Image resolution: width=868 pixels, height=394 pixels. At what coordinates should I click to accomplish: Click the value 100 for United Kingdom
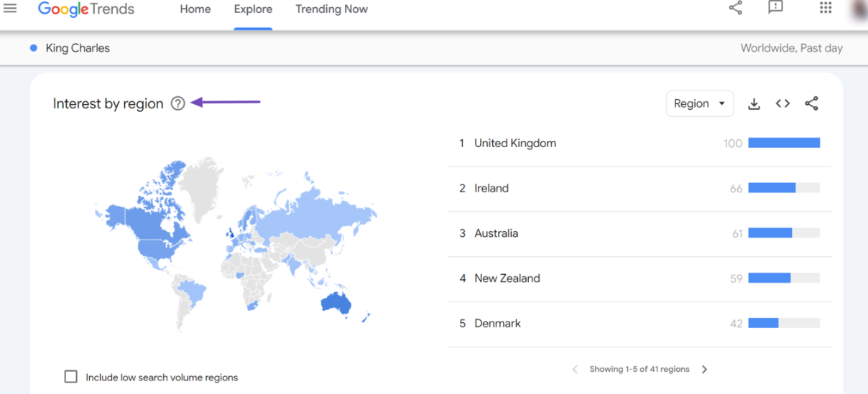coord(733,144)
